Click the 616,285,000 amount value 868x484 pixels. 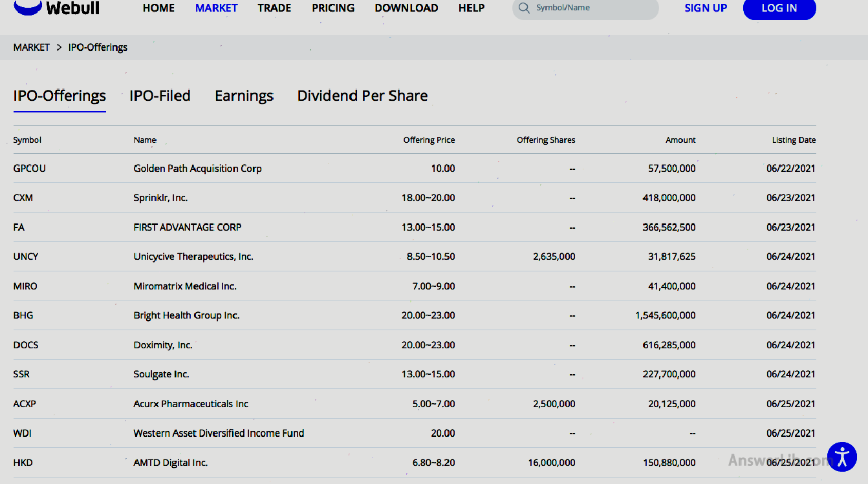(x=669, y=345)
